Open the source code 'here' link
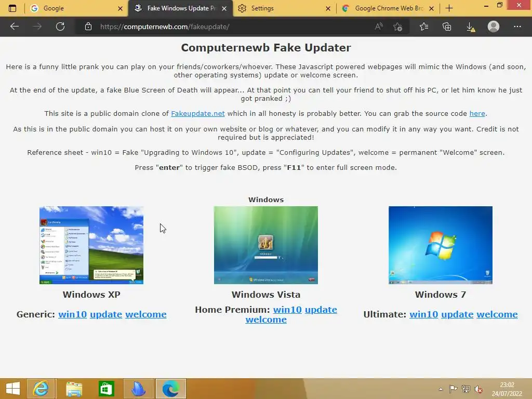Viewport: 532px width, 399px height. coord(477,114)
